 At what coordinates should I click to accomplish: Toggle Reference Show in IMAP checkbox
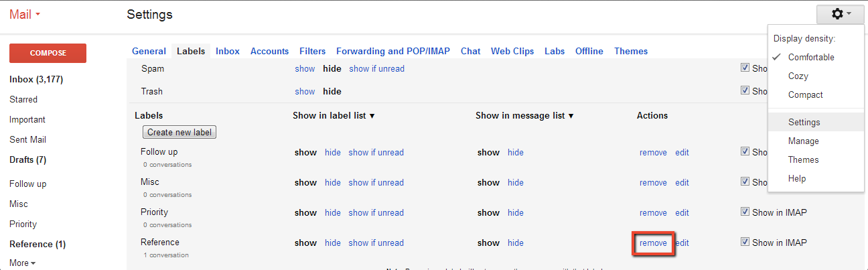(745, 242)
